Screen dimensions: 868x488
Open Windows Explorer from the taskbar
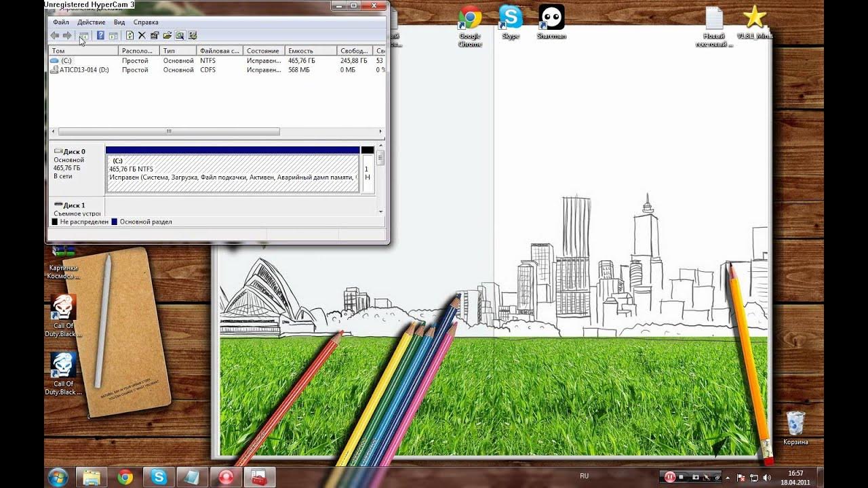(x=92, y=477)
